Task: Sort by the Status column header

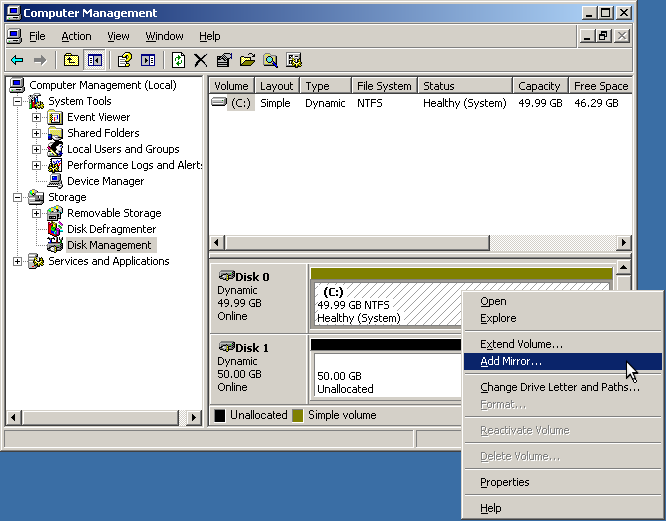Action: coord(465,86)
